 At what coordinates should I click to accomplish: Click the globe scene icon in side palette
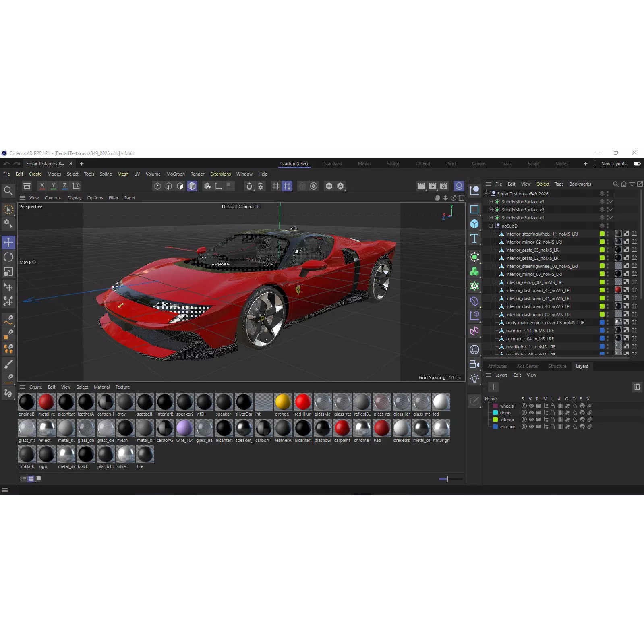point(474,350)
